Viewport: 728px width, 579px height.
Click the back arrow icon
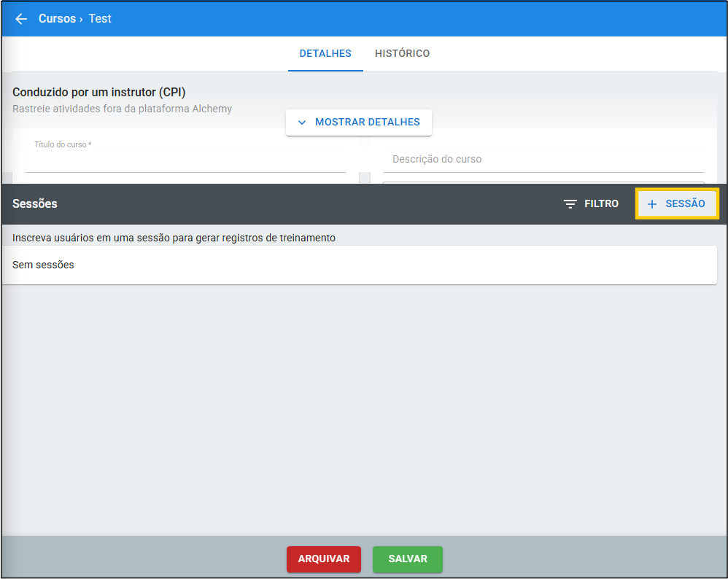(x=21, y=19)
